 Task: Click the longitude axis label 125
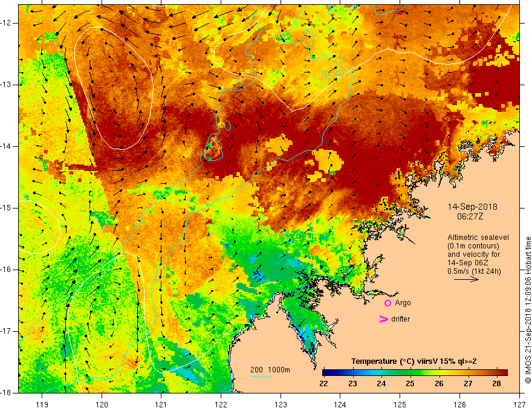point(400,404)
